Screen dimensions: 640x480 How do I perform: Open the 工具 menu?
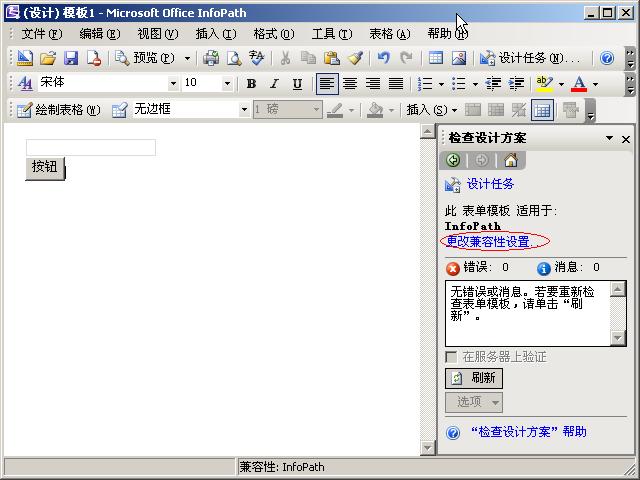[x=331, y=33]
